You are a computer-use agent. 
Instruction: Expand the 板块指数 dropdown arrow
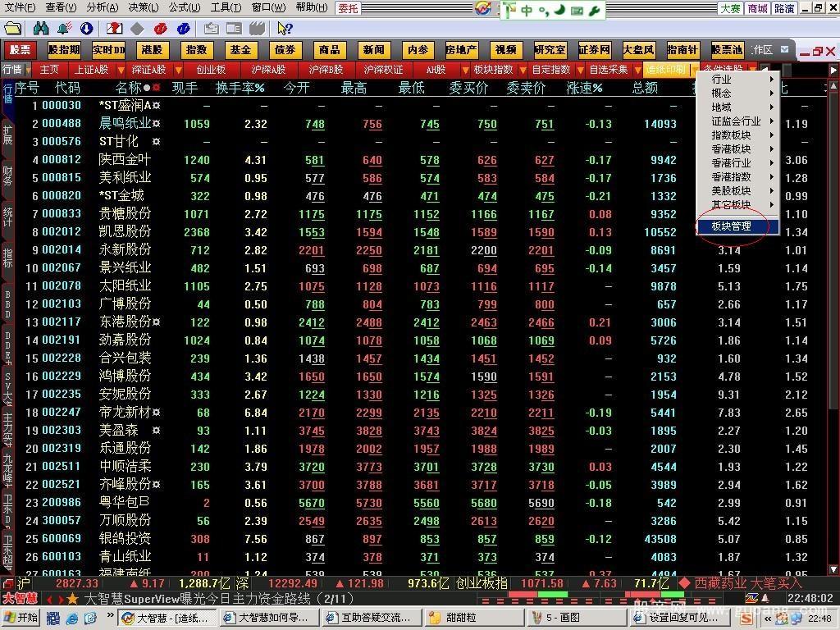tap(523, 71)
